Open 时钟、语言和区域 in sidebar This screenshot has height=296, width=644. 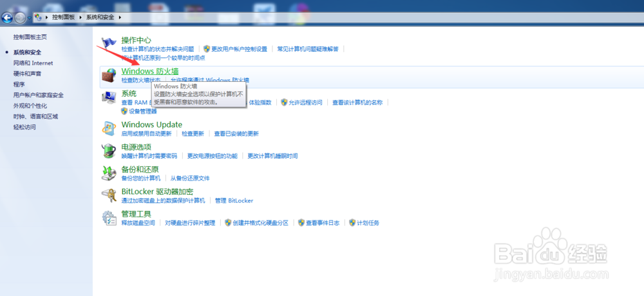click(x=35, y=117)
